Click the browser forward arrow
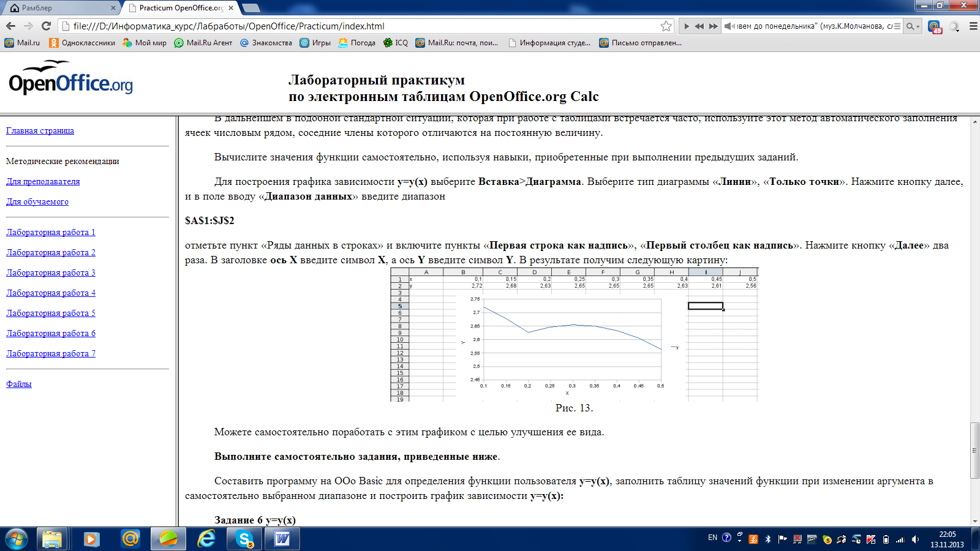Screen dimensions: 980x551 (x=28, y=26)
